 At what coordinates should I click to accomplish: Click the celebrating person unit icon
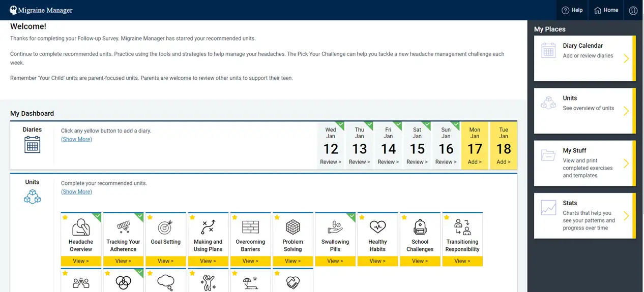coord(208,283)
